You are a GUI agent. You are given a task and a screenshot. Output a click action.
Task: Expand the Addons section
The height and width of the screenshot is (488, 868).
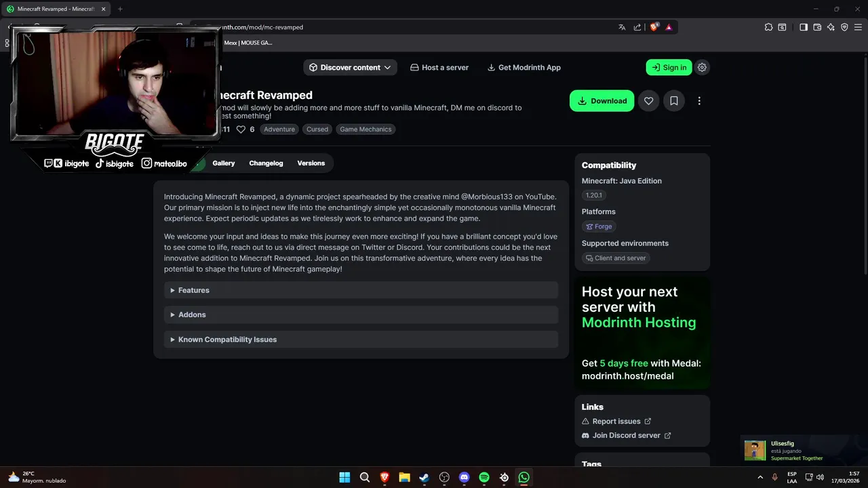pyautogui.click(x=361, y=314)
